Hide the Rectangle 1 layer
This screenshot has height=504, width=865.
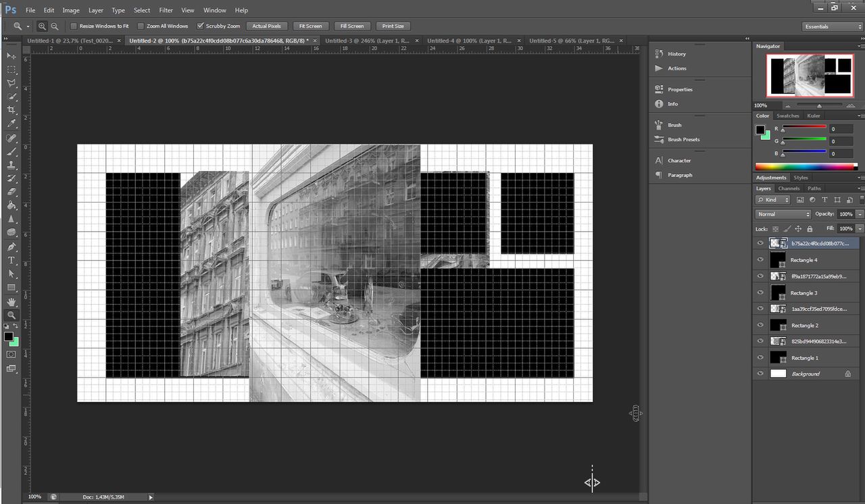[x=760, y=357]
